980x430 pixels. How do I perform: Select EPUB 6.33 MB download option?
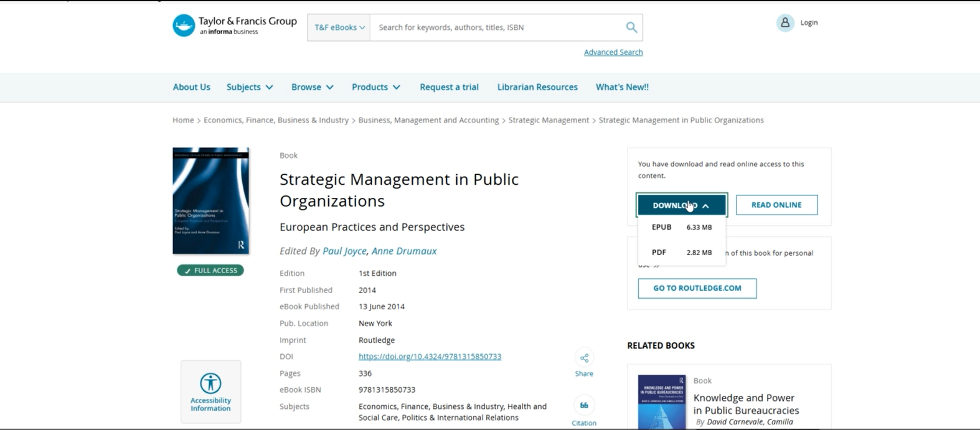[x=681, y=228]
